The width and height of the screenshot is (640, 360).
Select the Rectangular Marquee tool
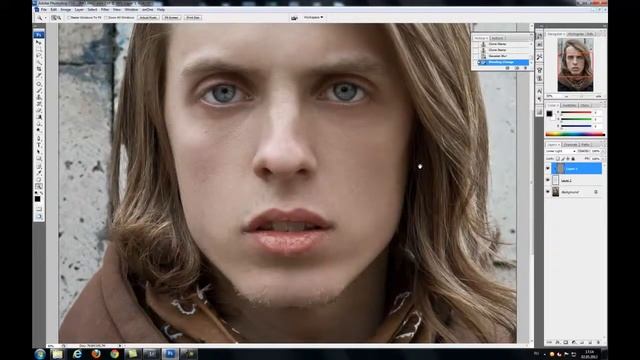coord(39,49)
